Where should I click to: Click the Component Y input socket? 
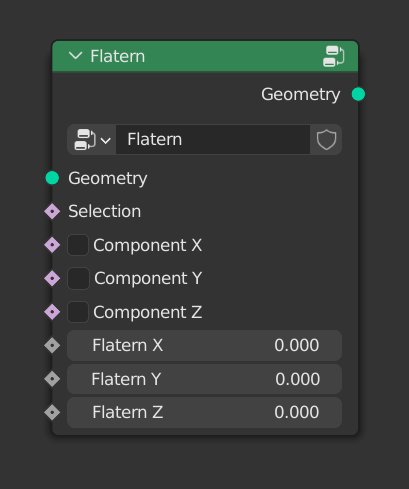coord(52,278)
